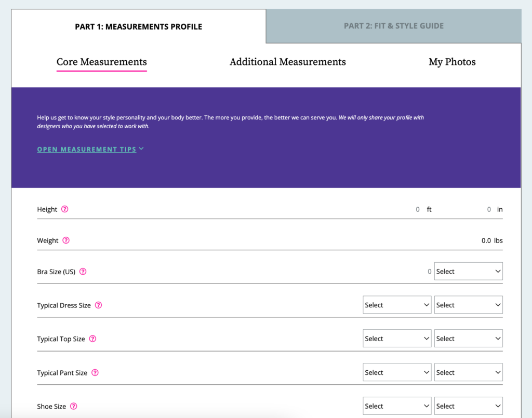Open the Bra Size cup Select dropdown
532x418 pixels.
click(468, 271)
